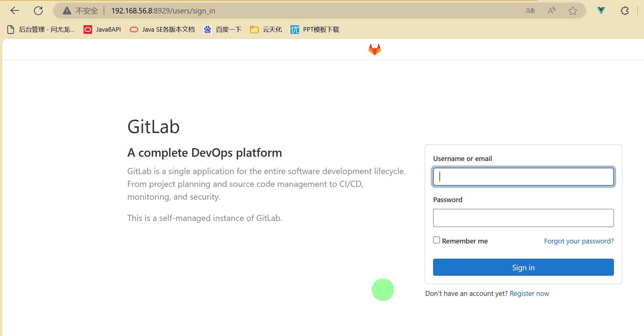The width and height of the screenshot is (644, 336).
Task: Open the browser extensions puzzle icon
Action: tap(625, 11)
